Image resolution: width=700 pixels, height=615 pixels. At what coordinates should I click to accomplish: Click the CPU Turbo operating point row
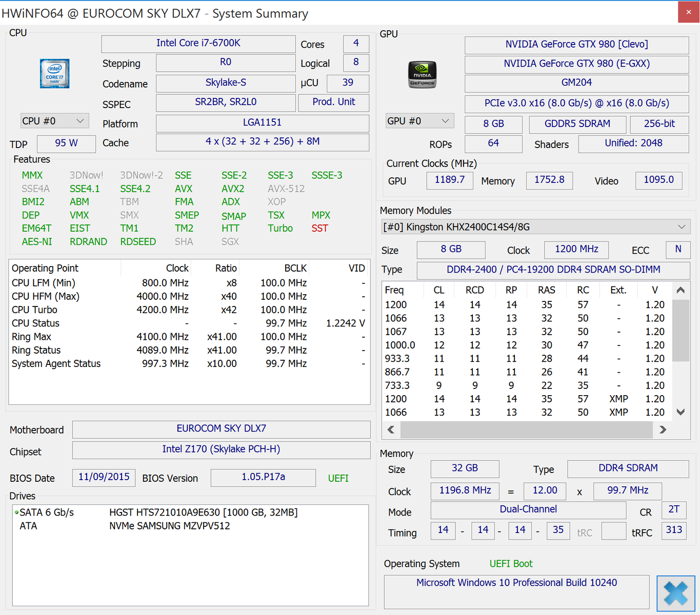pyautogui.click(x=189, y=310)
